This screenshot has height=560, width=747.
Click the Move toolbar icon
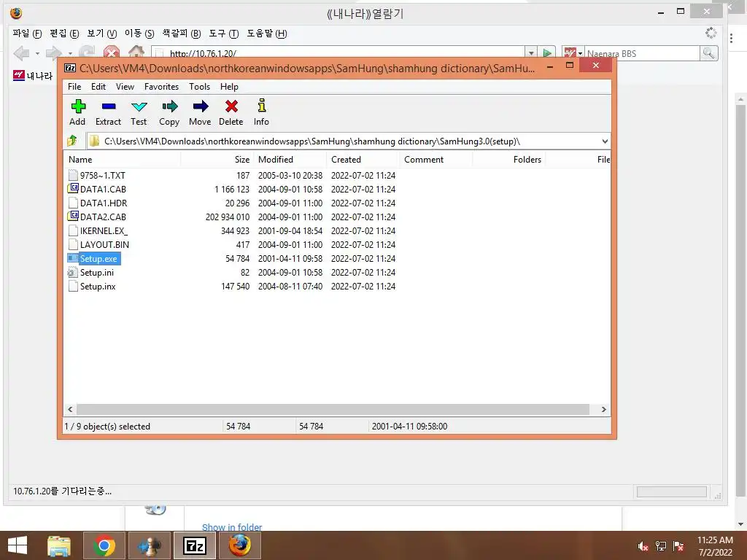point(200,112)
